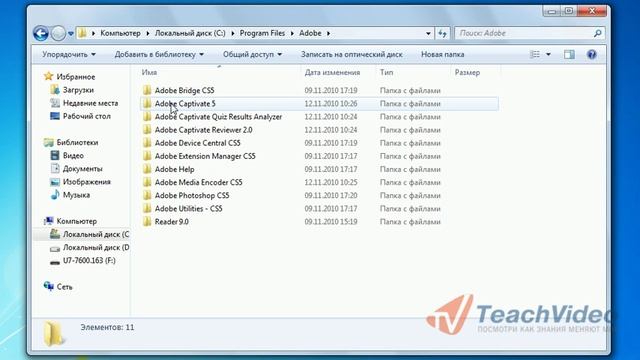Open the Упорядочить menu
640x360 pixels.
point(69,54)
